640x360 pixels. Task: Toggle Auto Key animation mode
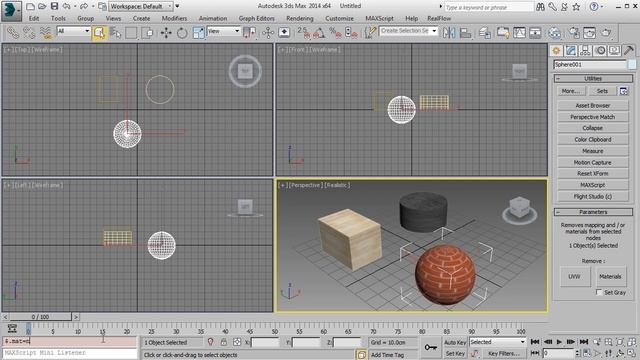click(x=455, y=342)
